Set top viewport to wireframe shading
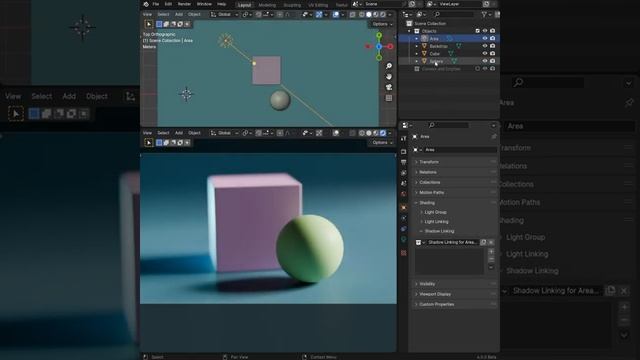640x360 pixels. pos(362,14)
